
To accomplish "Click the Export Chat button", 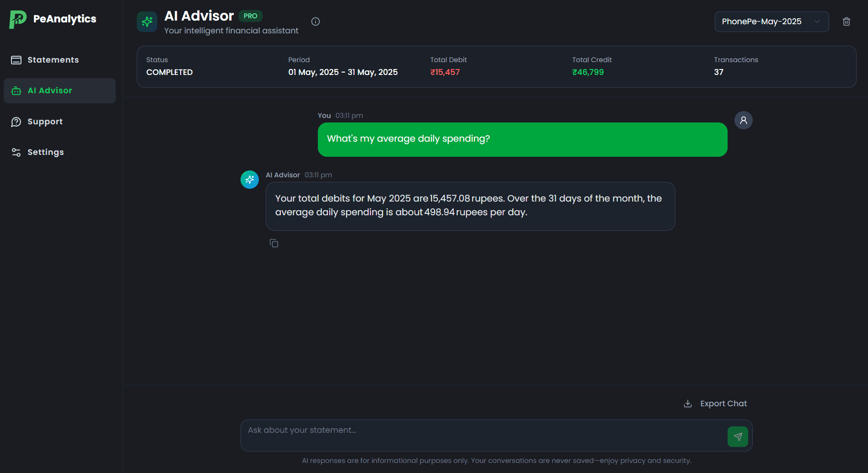I will tap(723, 404).
